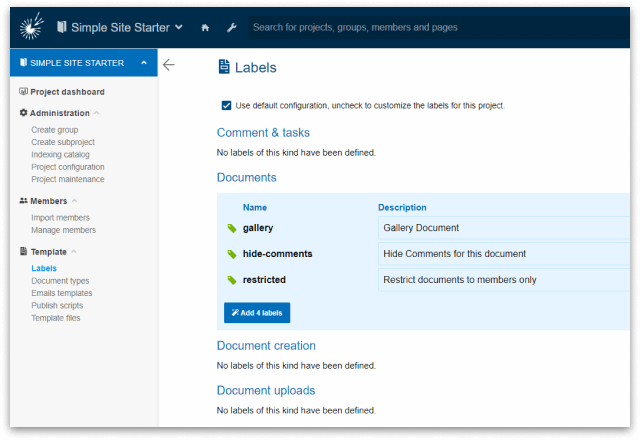Uncheck the Use default configuration checkbox
Viewport: 640px width, 440px height.
(x=226, y=105)
